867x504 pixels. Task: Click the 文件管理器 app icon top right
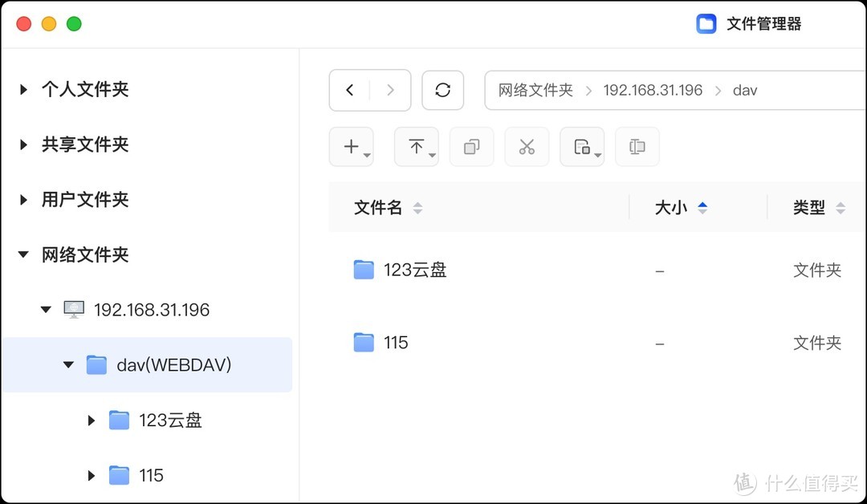[706, 24]
